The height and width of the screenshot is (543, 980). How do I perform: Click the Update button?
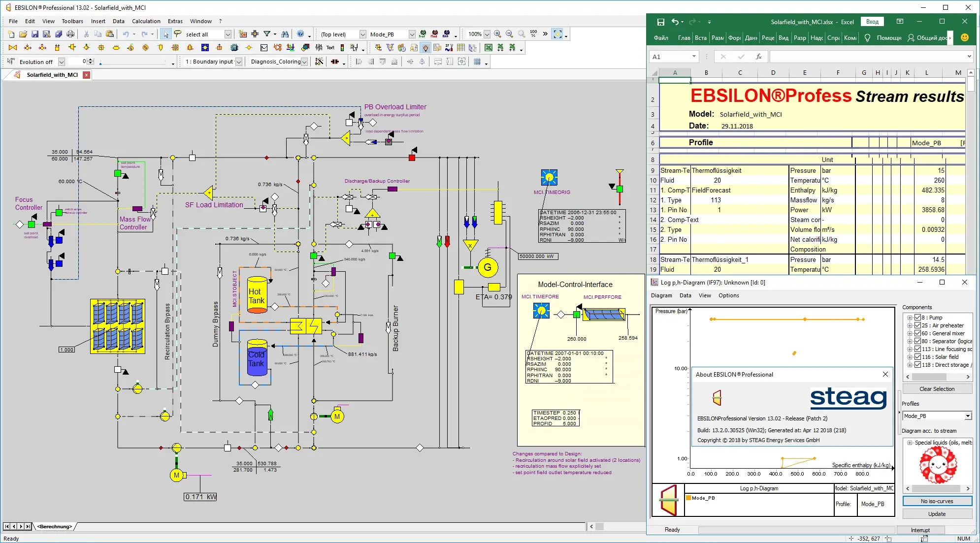(x=937, y=514)
